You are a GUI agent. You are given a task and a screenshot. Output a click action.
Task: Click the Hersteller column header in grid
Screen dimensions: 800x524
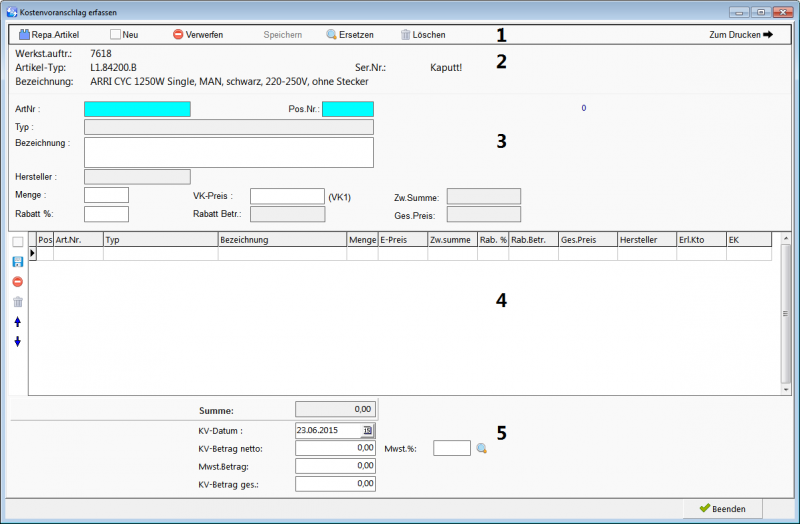pos(646,240)
